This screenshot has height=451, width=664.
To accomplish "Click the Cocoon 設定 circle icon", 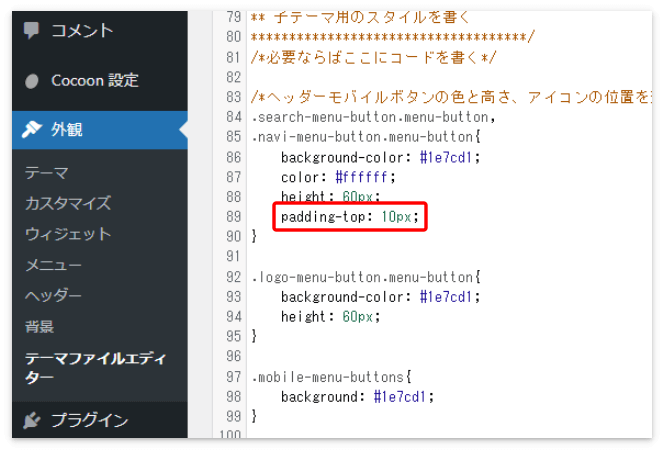I will (32, 81).
